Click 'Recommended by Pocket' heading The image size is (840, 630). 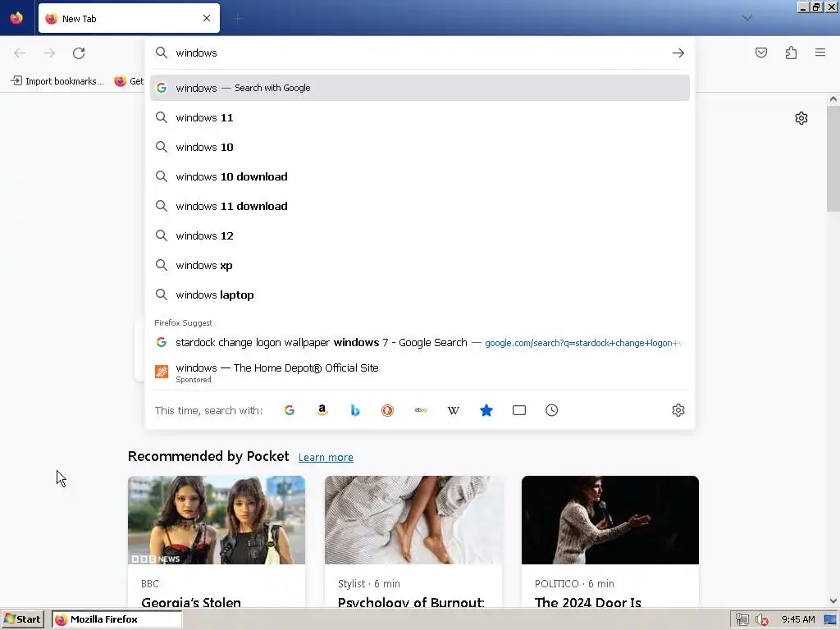[x=208, y=456]
